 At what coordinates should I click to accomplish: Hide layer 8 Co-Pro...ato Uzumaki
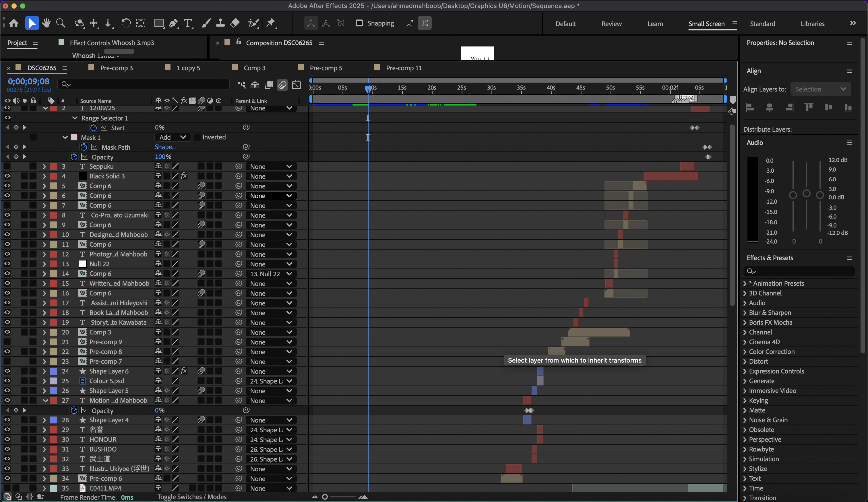tap(7, 215)
